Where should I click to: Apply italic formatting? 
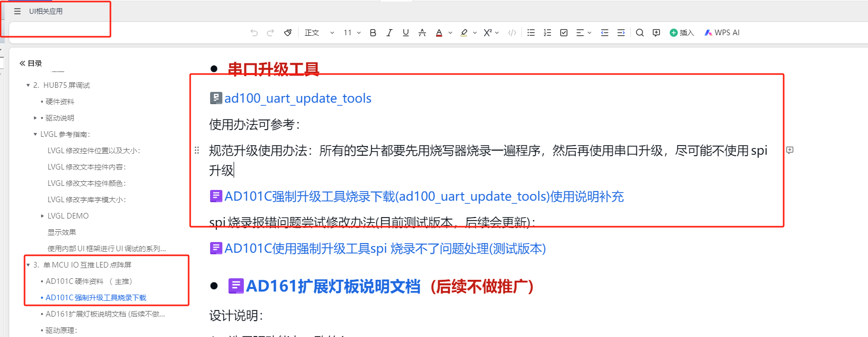tap(390, 33)
